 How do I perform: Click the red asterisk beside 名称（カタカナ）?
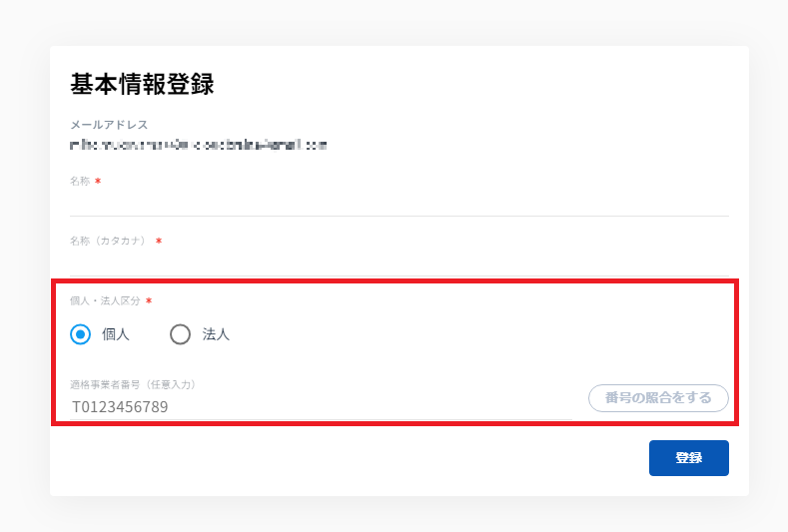coord(159,241)
